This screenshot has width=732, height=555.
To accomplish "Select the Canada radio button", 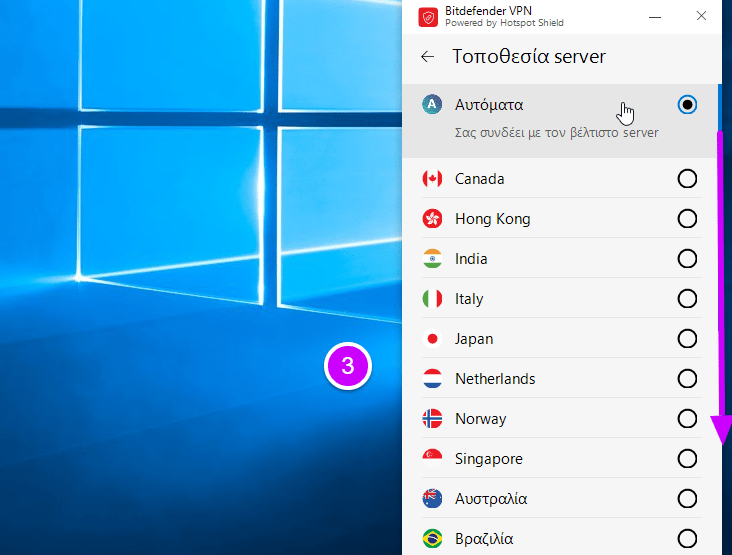I will click(687, 179).
